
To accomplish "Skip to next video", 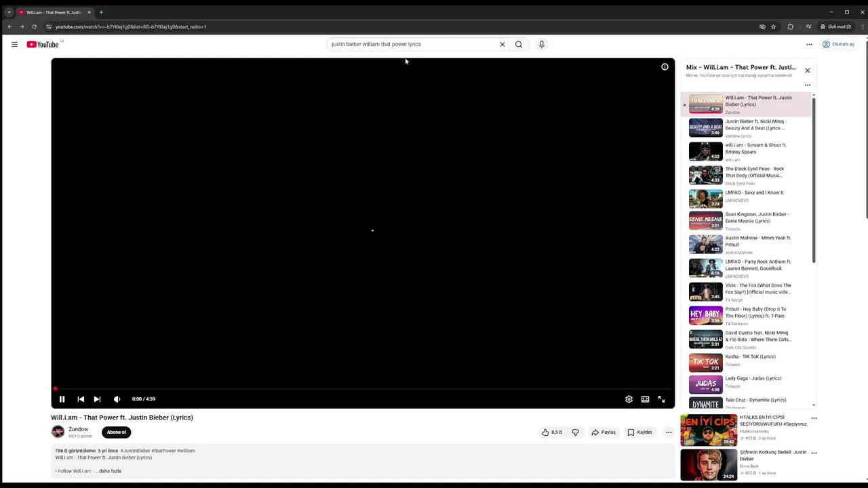I will pyautogui.click(x=97, y=399).
